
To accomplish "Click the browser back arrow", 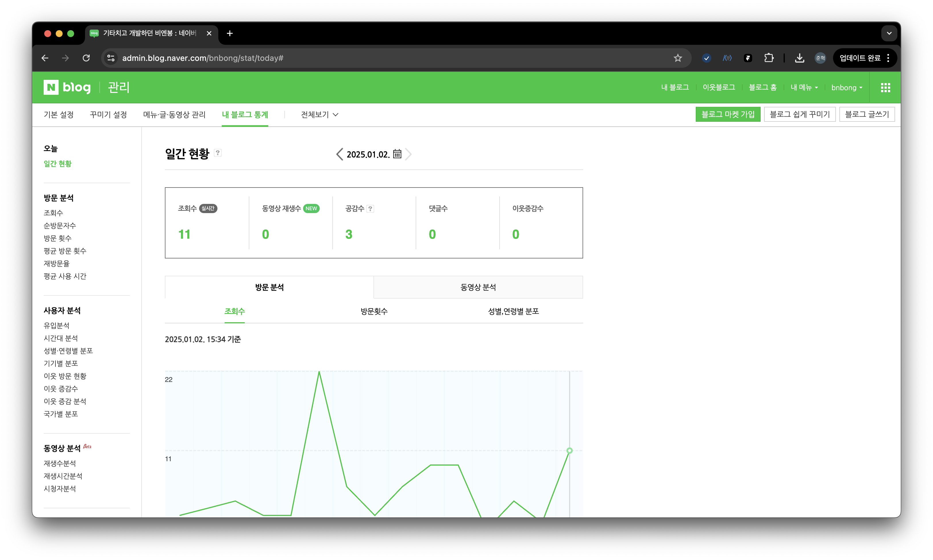I will click(x=45, y=58).
